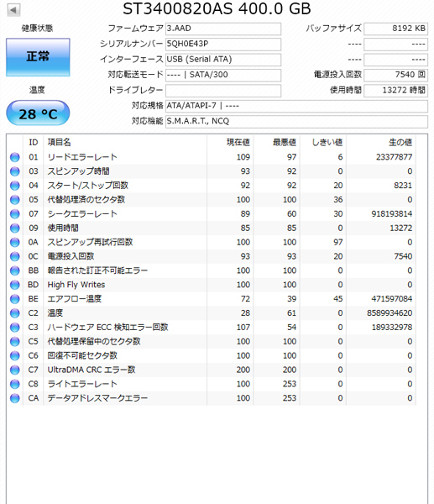434x504 pixels.
Task: Click the status orb for スピンアップ時間 row
Action: (15, 171)
